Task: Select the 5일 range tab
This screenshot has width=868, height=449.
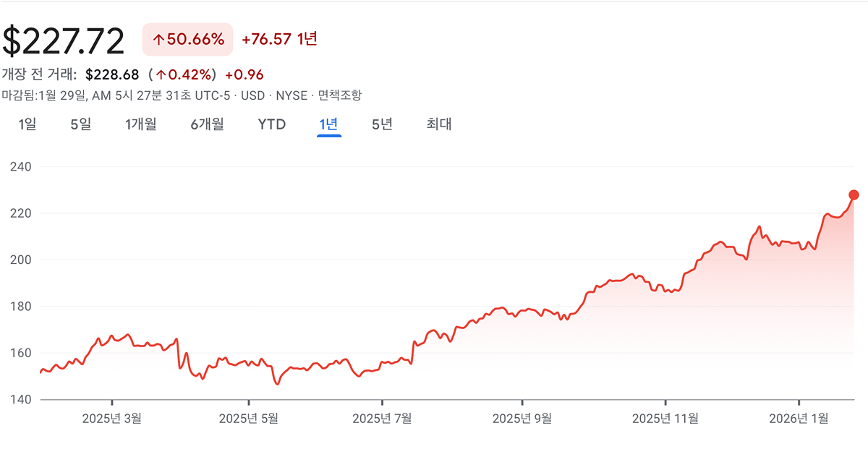Action: (80, 124)
